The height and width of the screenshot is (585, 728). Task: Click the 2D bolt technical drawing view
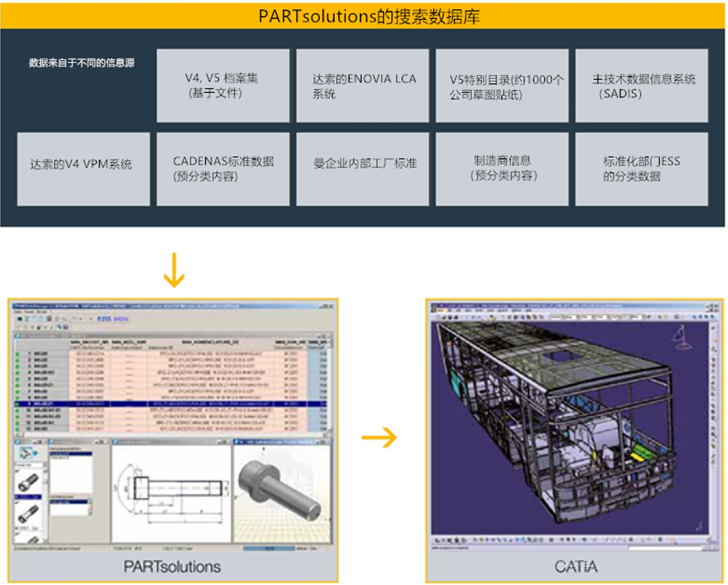pyautogui.click(x=170, y=492)
